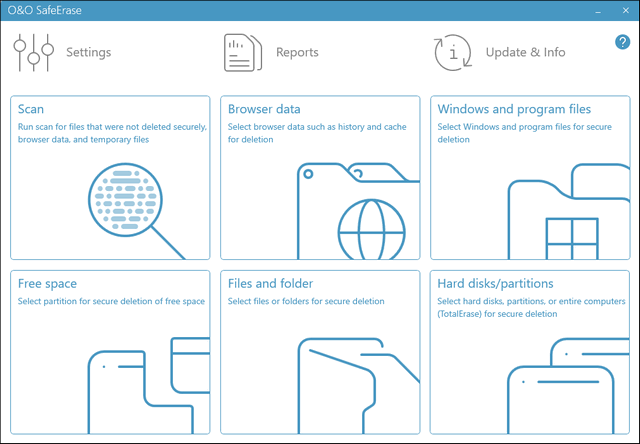Open help via blue question mark
The height and width of the screenshot is (444, 640).
point(622,42)
